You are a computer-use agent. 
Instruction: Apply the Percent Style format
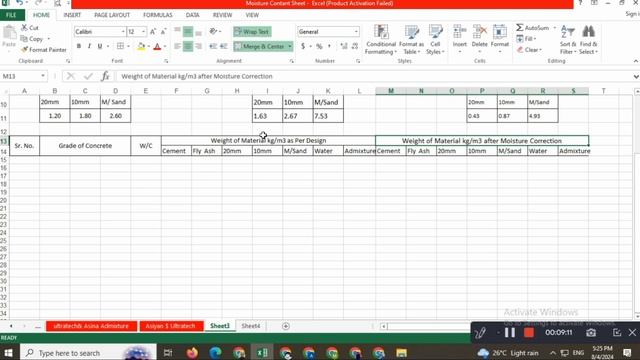coord(319,46)
